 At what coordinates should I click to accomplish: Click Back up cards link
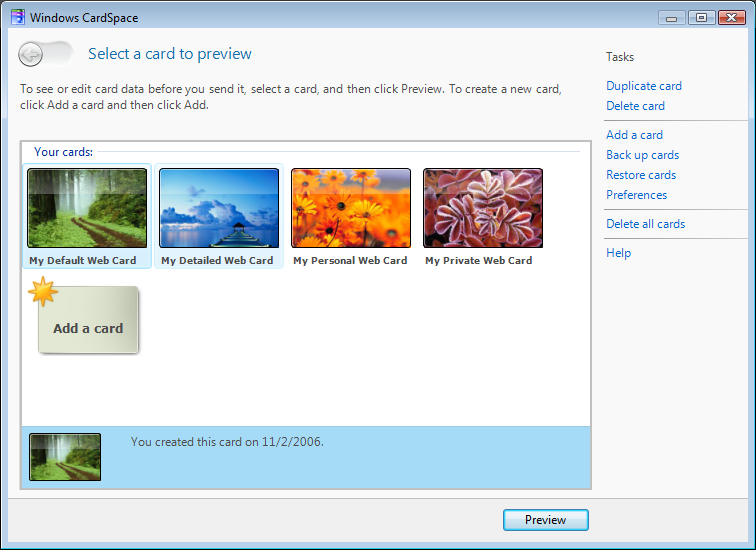click(642, 155)
